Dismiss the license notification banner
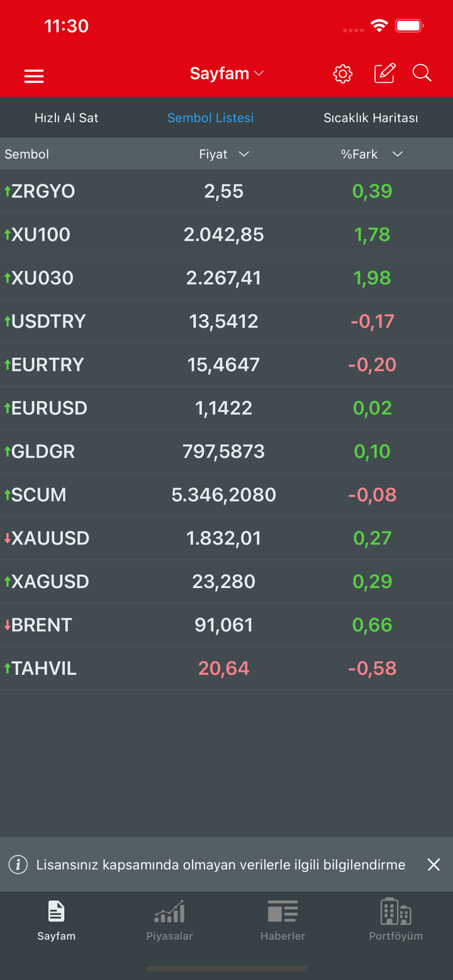453x980 pixels. click(433, 865)
